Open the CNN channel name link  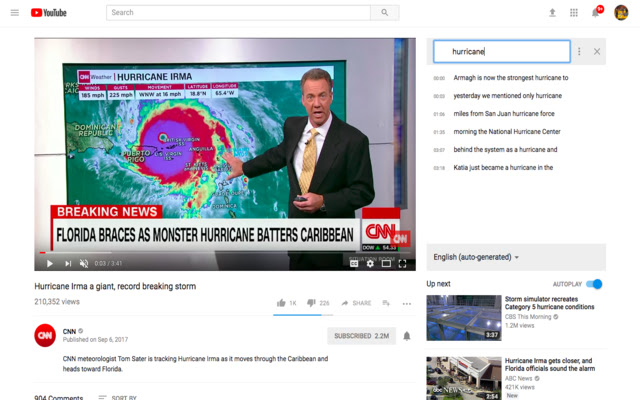(69, 331)
